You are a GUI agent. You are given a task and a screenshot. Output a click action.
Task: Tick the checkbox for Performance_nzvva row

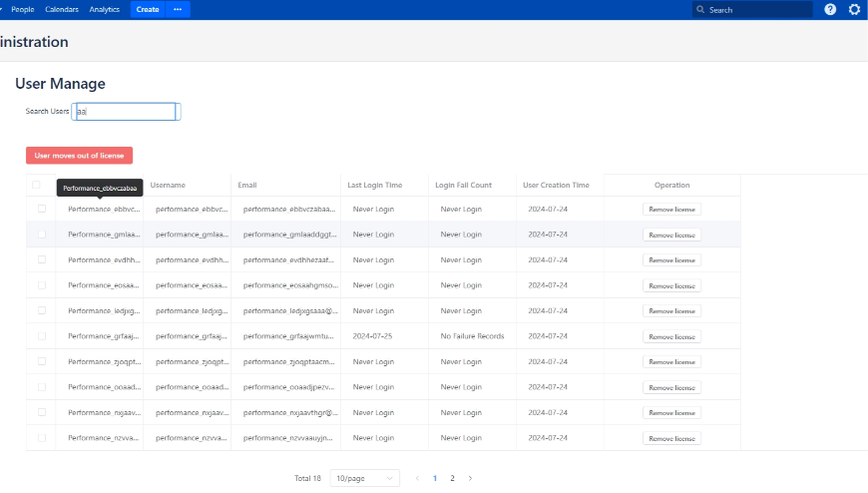click(x=42, y=438)
